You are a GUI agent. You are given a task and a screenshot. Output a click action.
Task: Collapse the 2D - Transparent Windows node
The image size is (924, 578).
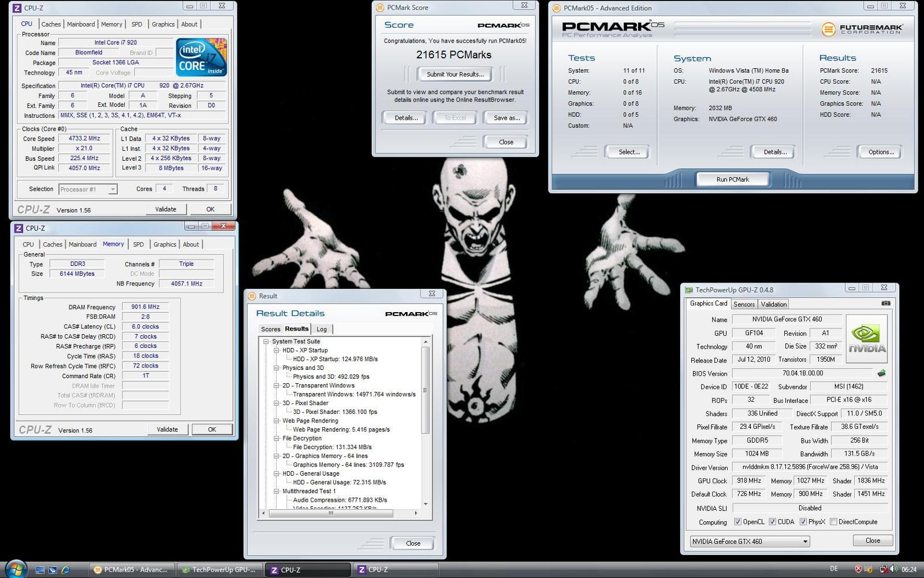click(277, 386)
